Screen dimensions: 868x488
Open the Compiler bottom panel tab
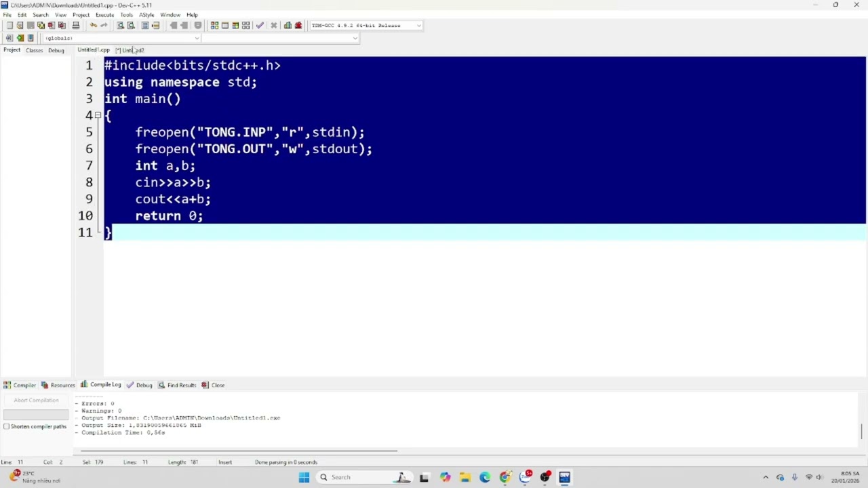20,385
